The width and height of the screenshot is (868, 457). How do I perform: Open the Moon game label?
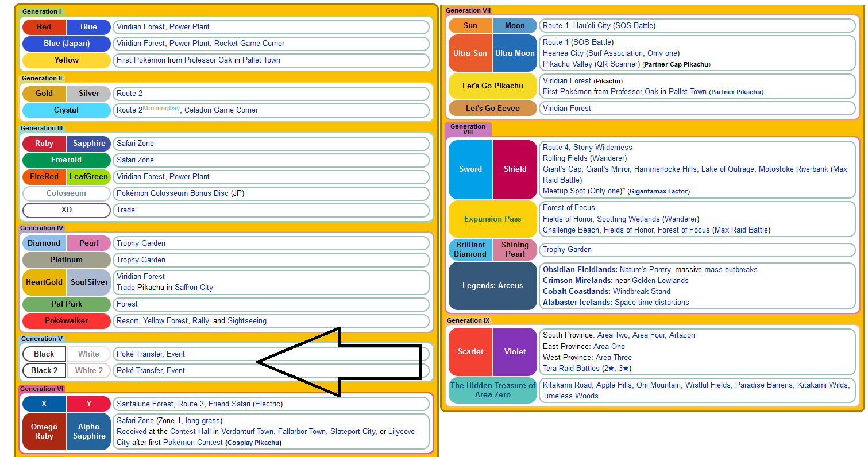[515, 26]
